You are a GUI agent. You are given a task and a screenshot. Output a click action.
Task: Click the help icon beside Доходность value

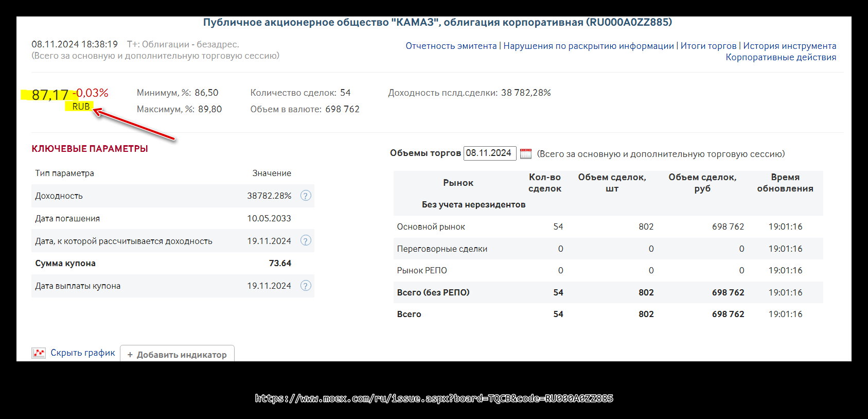coord(306,196)
